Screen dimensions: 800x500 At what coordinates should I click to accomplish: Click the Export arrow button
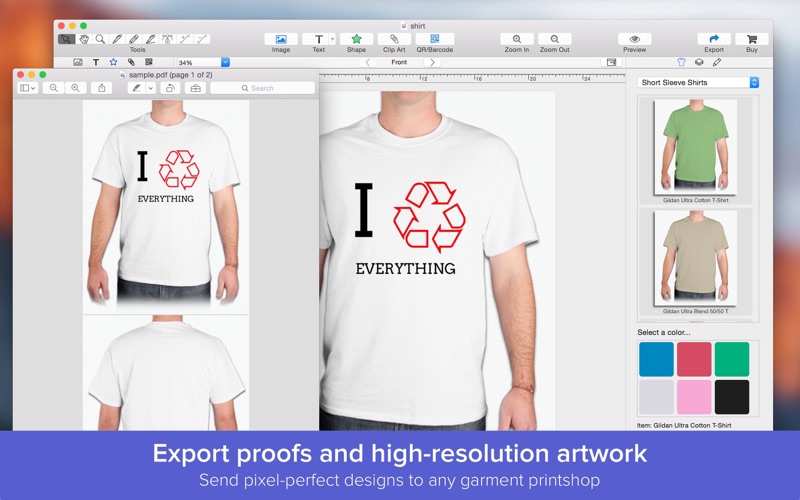point(714,39)
